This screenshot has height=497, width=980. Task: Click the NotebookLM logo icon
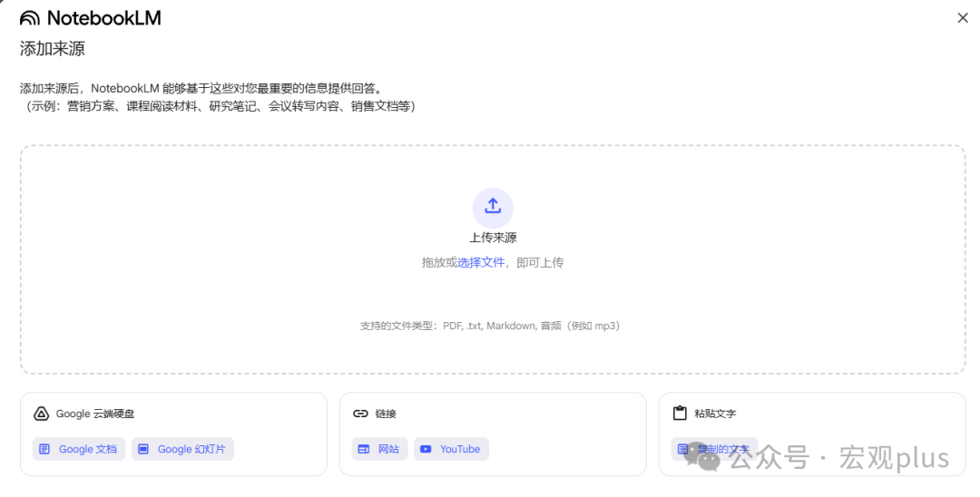(29, 18)
